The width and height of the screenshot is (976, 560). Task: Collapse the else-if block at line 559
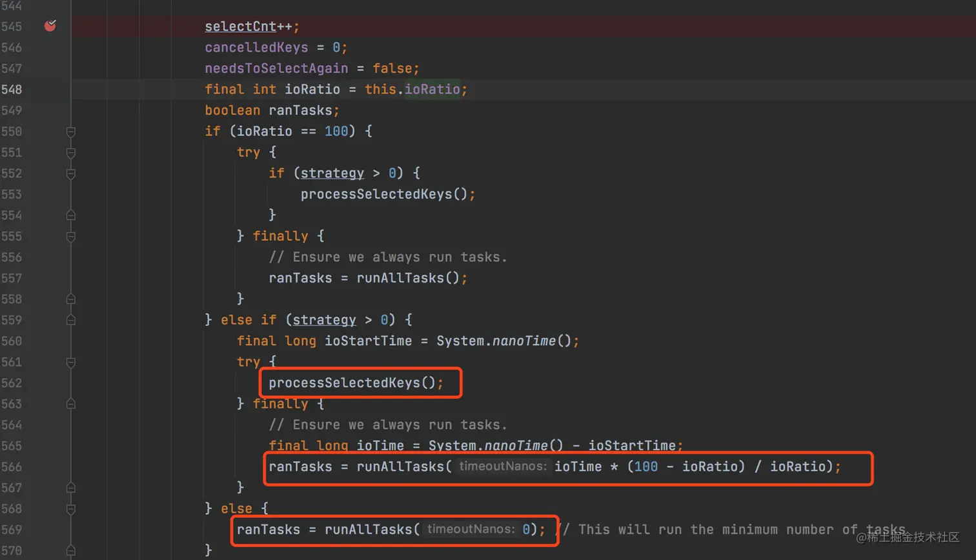pyautogui.click(x=71, y=321)
